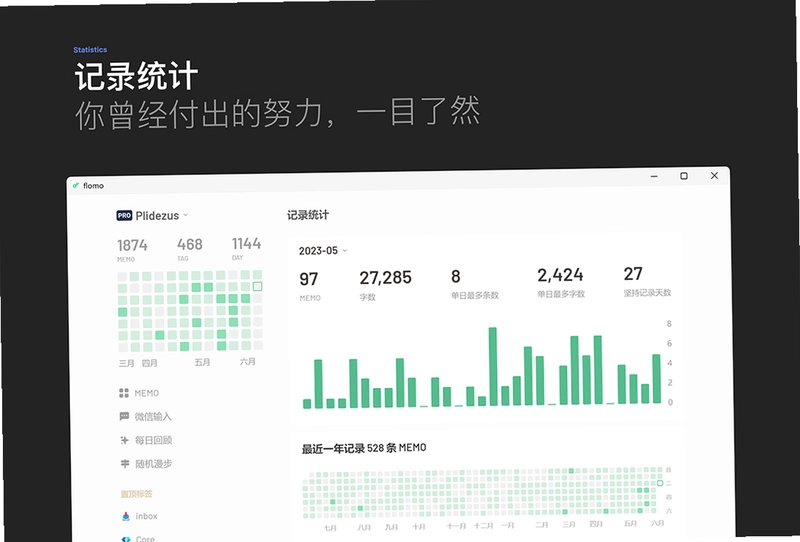
Task: Click the 27,285 字数 statistic
Action: 385,284
